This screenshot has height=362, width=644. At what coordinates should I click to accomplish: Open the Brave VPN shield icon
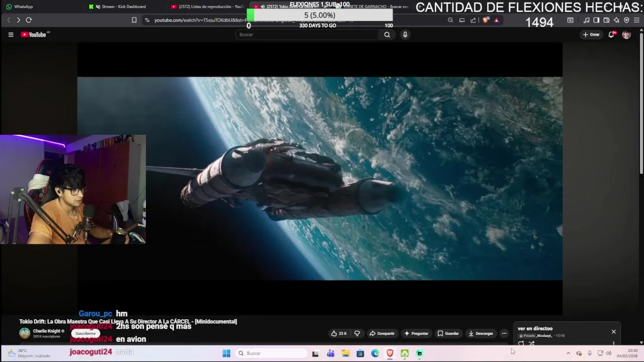tap(626, 20)
